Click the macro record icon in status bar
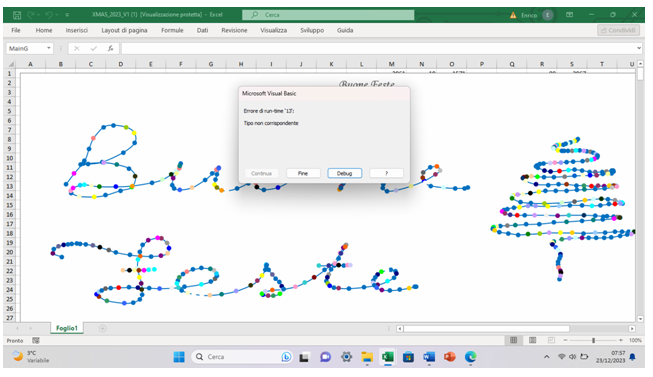The image size is (653, 377). click(36, 340)
